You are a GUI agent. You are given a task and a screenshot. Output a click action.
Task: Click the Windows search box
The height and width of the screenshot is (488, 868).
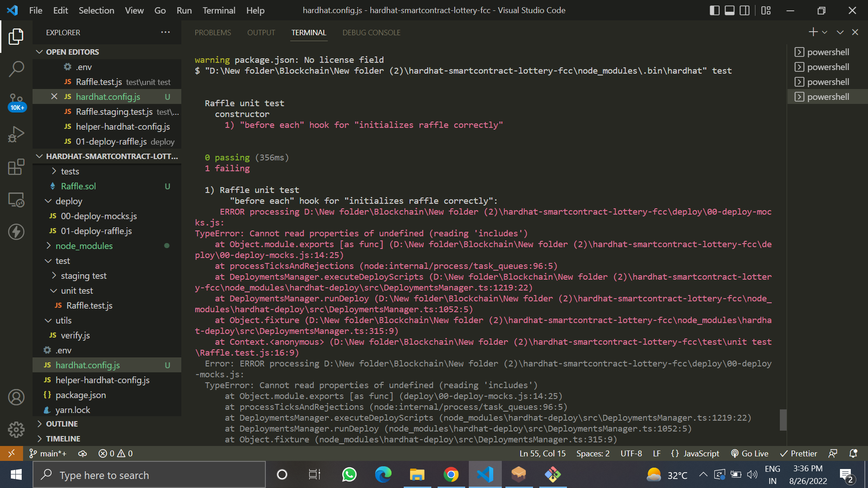coord(149,475)
